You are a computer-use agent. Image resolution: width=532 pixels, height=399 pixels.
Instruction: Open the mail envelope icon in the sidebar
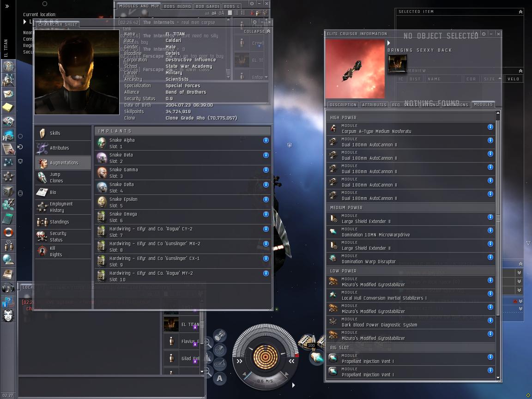8,94
